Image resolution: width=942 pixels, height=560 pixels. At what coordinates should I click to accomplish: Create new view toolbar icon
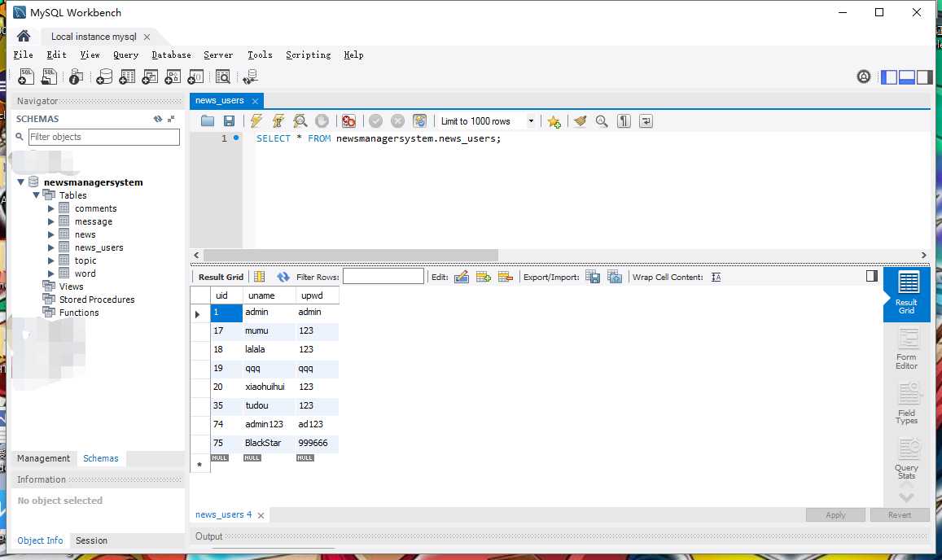tap(150, 77)
